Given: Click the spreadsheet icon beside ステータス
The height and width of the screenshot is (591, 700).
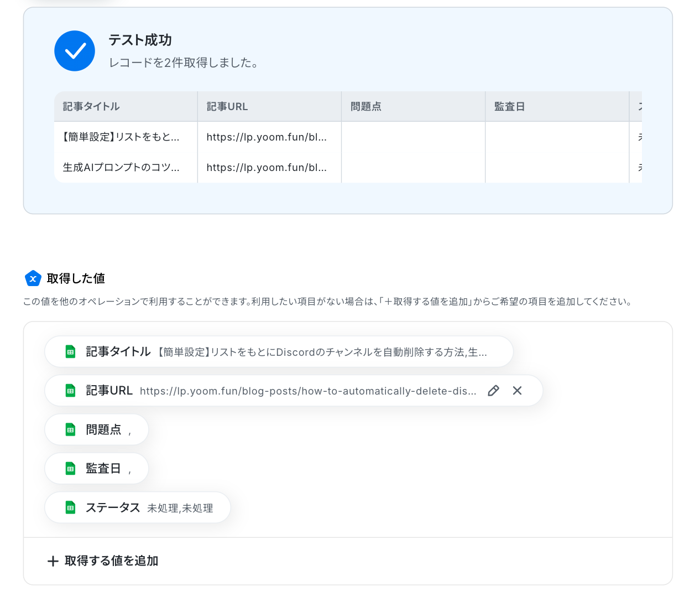Looking at the screenshot, I should (x=70, y=507).
